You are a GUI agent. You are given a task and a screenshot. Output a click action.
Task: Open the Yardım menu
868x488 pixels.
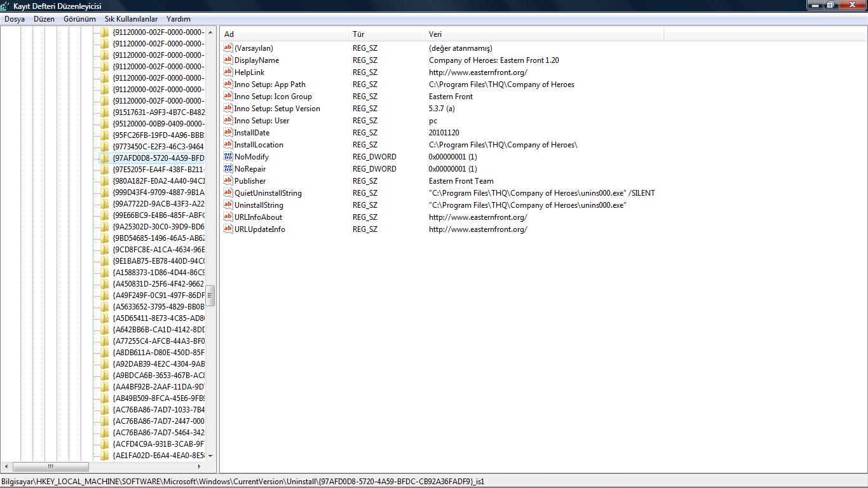(179, 19)
